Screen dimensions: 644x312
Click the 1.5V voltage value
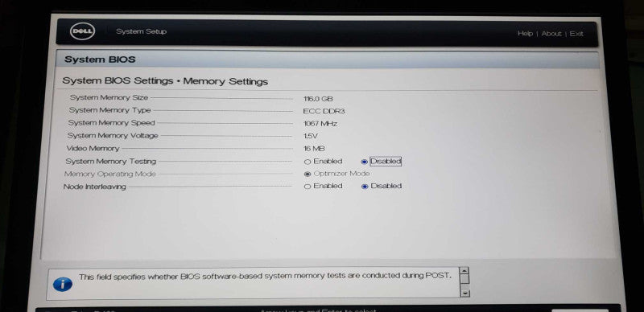click(x=311, y=136)
